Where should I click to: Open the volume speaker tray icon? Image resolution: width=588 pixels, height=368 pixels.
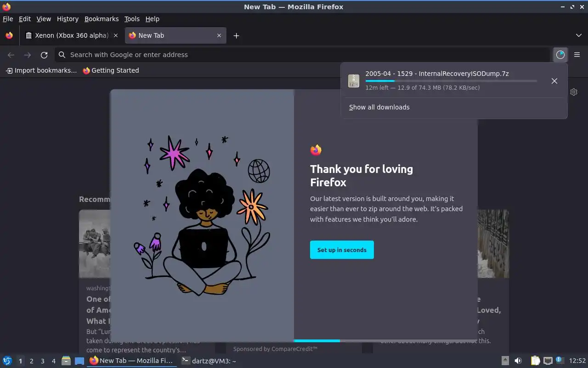518,361
